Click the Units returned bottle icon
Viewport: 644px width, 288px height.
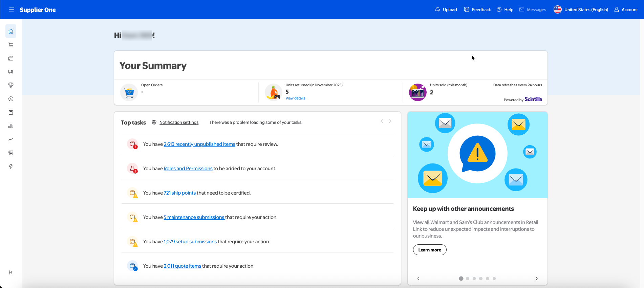(274, 92)
